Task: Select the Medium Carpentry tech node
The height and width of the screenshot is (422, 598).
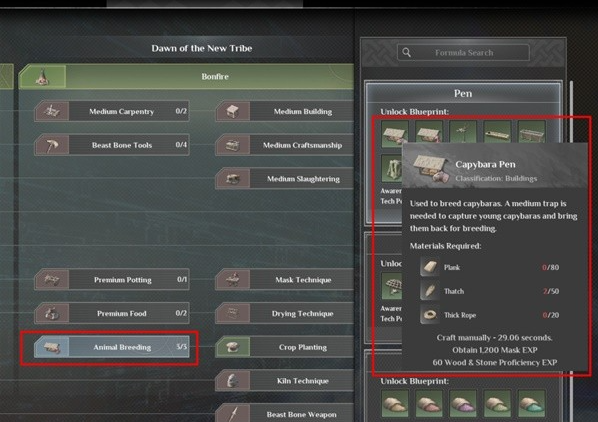Action: (112, 111)
